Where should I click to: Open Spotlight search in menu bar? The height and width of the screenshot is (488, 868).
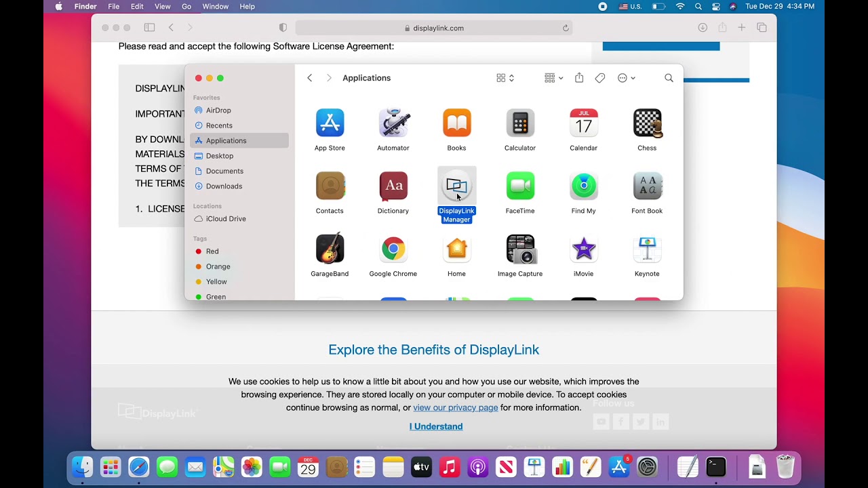pyautogui.click(x=698, y=6)
